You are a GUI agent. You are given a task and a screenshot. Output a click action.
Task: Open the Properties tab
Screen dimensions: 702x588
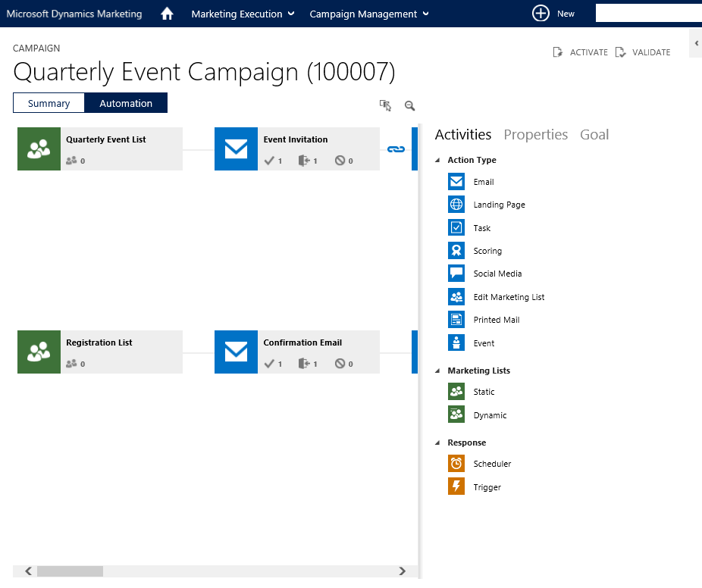point(535,135)
